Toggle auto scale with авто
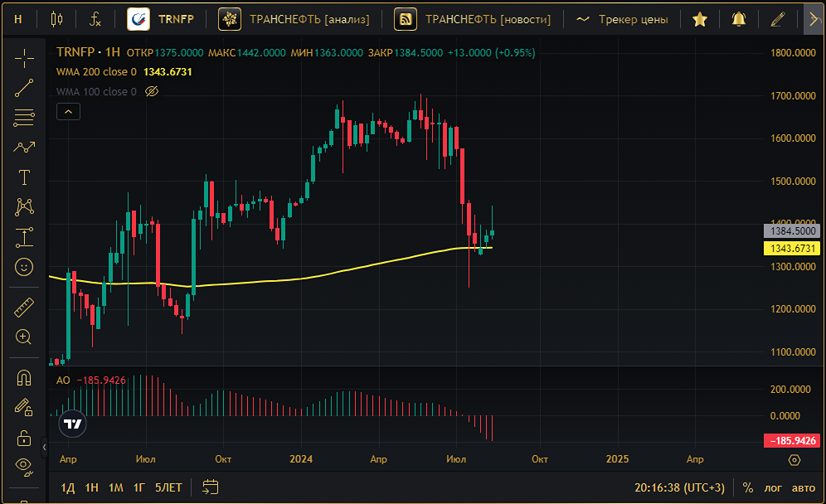826x504 pixels. tap(803, 487)
